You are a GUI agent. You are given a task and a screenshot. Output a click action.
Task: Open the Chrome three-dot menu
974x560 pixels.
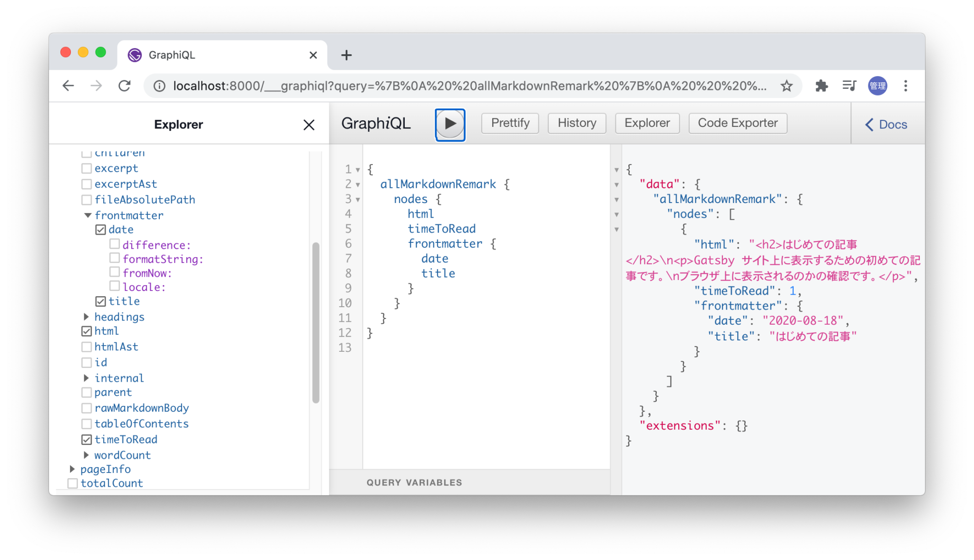[906, 86]
